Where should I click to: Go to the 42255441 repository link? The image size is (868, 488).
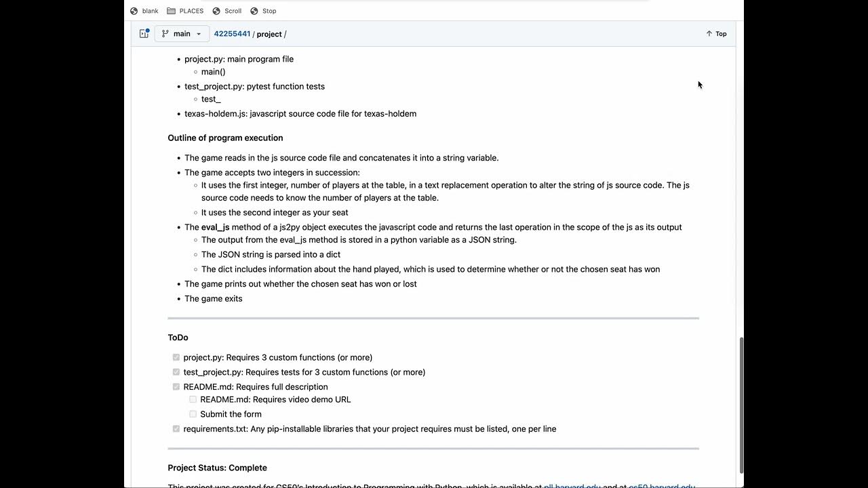tap(232, 34)
